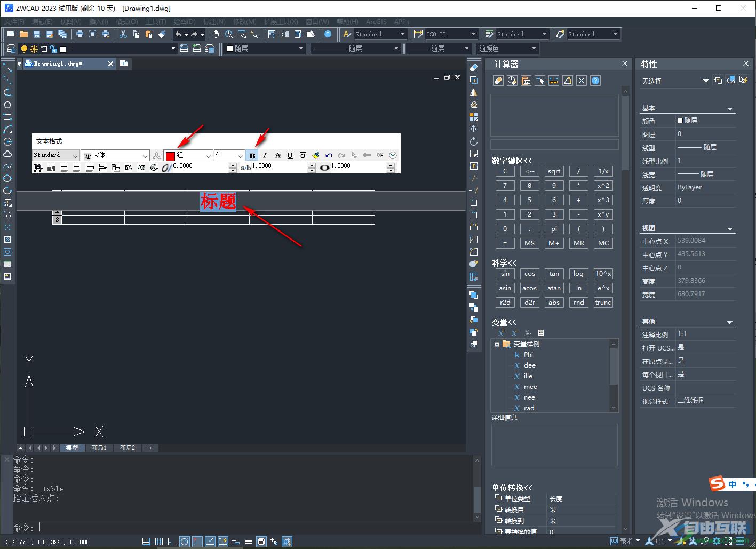Open the 修改(M) menu

coord(245,21)
